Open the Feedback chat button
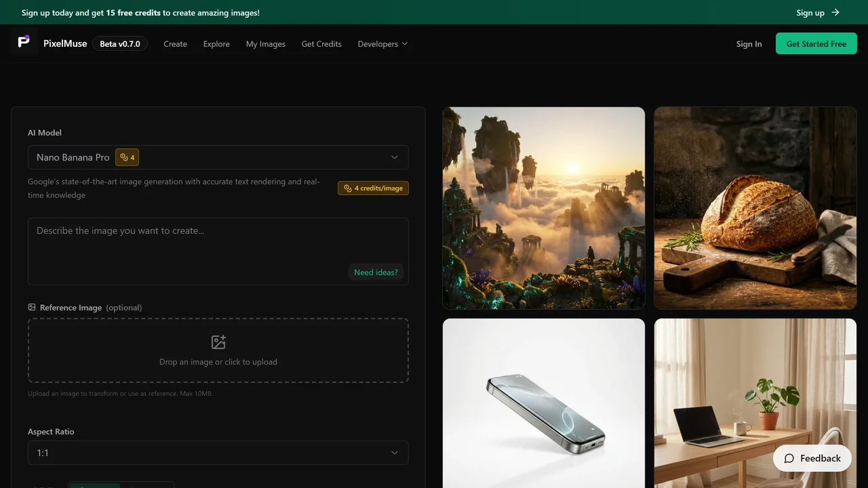 (812, 458)
